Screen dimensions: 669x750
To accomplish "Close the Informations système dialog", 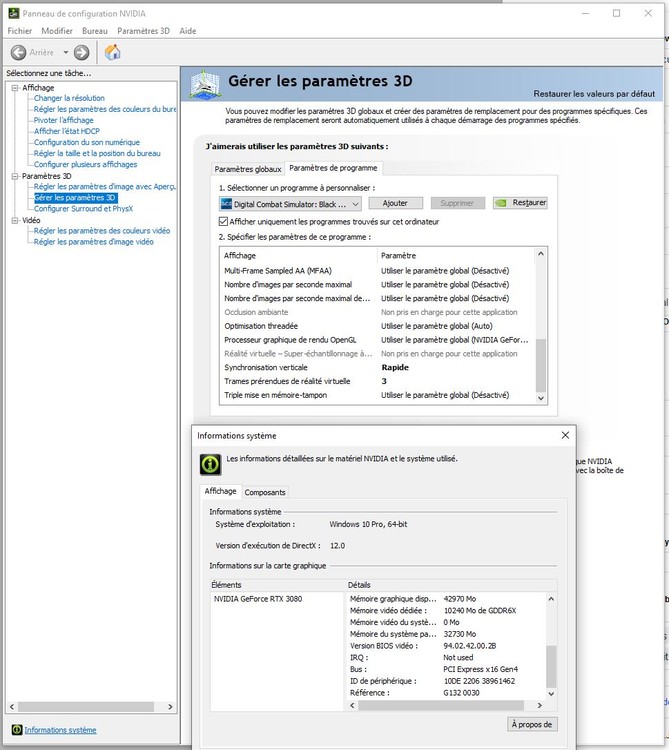I will (565, 435).
